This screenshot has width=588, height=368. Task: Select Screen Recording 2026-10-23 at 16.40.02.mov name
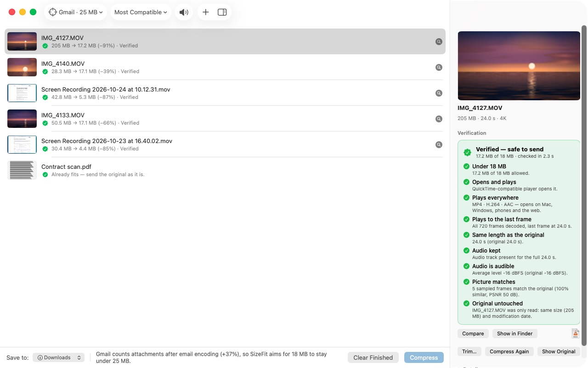click(107, 141)
